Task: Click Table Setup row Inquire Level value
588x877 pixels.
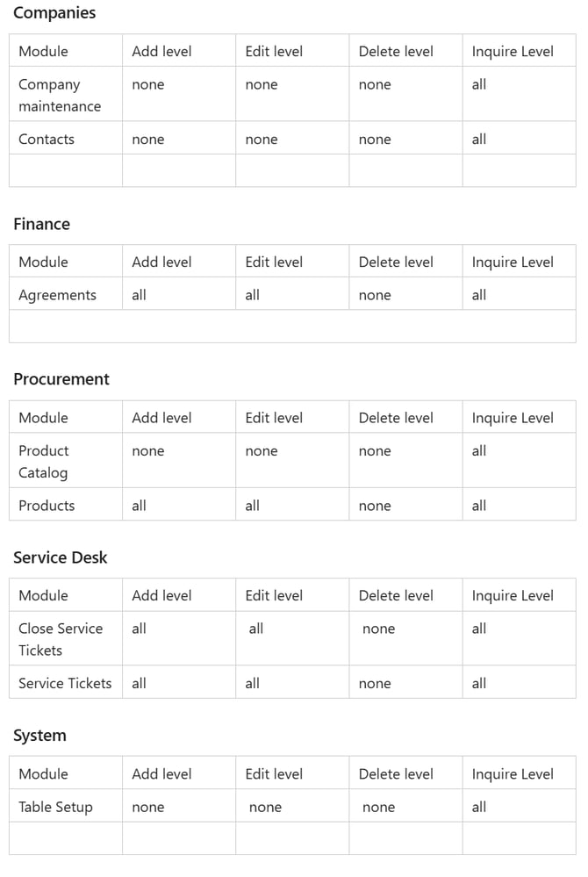Action: 479,807
